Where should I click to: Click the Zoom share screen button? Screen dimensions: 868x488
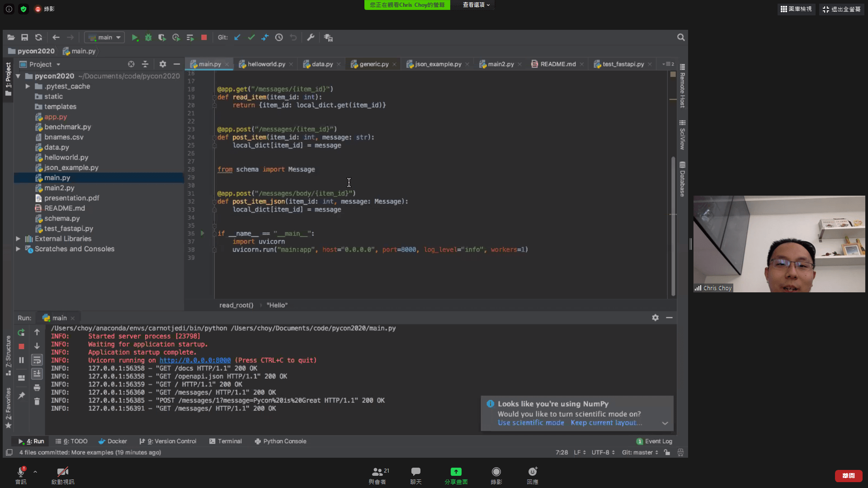coord(456,476)
